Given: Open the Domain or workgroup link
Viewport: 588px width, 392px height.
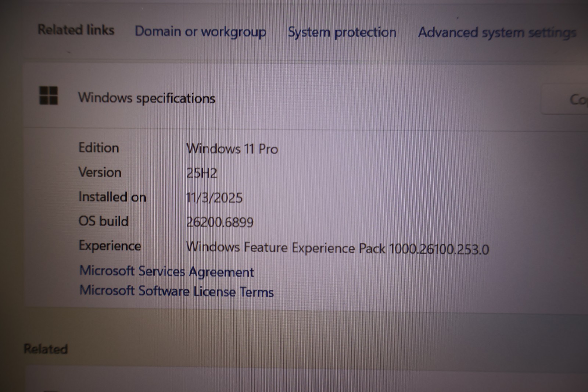Looking at the screenshot, I should [200, 32].
